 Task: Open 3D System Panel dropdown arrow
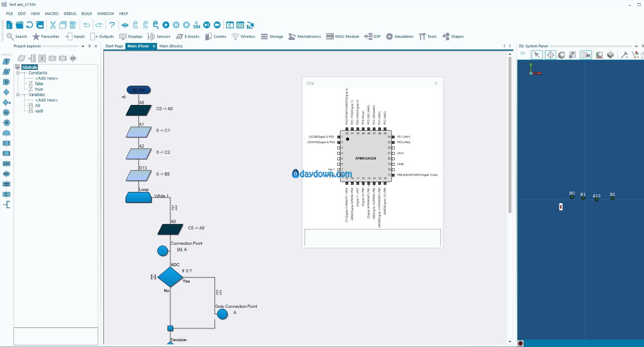coord(636,46)
